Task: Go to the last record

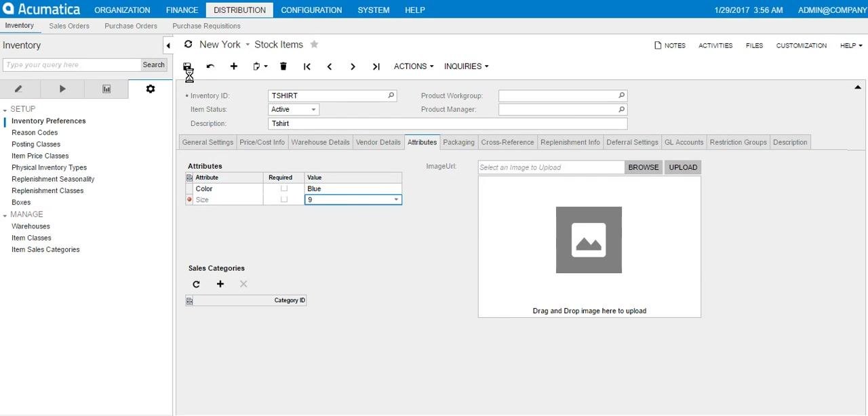Action: click(x=376, y=66)
